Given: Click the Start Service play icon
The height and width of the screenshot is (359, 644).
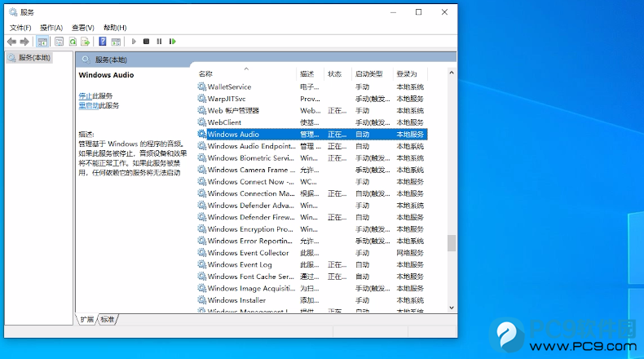Looking at the screenshot, I should (x=134, y=42).
